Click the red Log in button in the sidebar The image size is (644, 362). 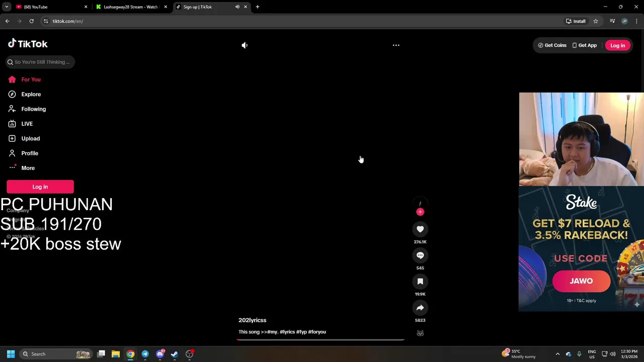40,187
